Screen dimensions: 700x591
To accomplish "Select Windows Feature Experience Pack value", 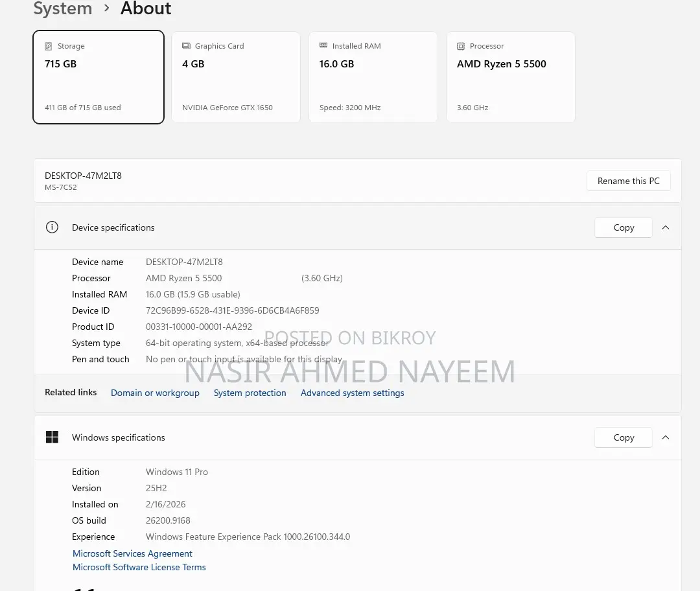I will [248, 537].
